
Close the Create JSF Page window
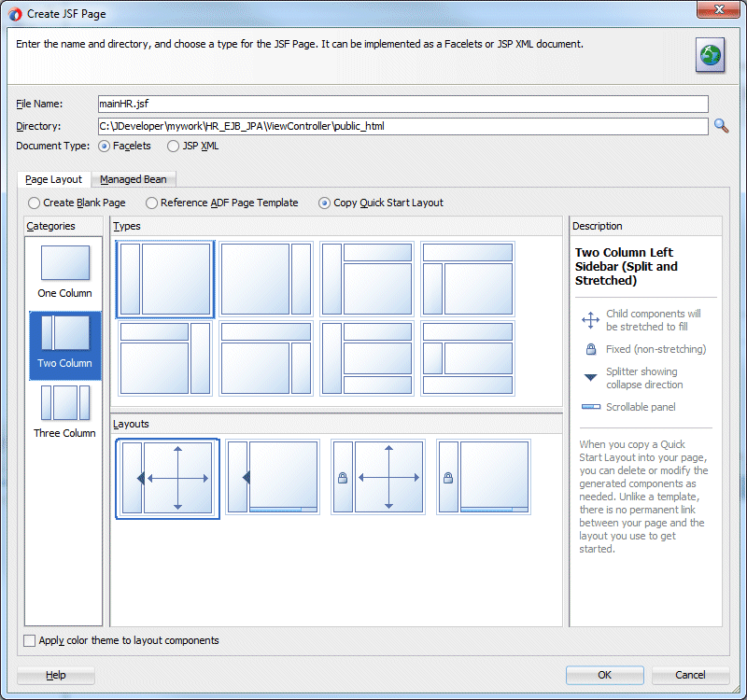(x=718, y=9)
